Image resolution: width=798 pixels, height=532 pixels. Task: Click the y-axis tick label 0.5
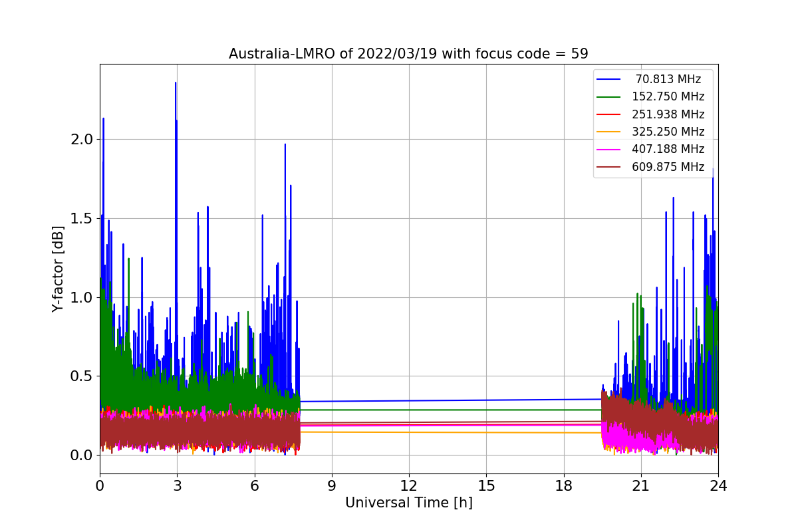pyautogui.click(x=82, y=376)
